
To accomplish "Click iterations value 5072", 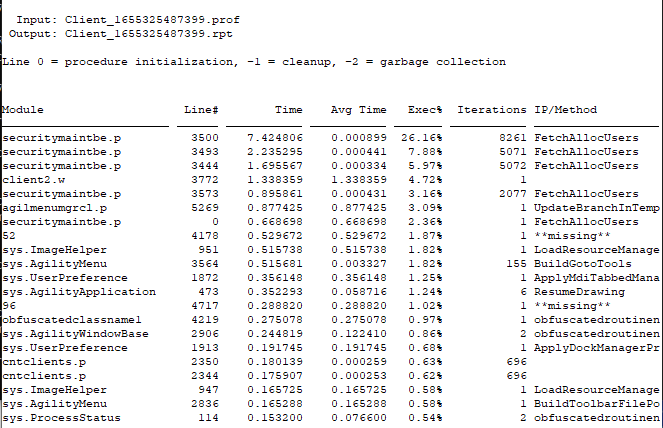I will (512, 166).
